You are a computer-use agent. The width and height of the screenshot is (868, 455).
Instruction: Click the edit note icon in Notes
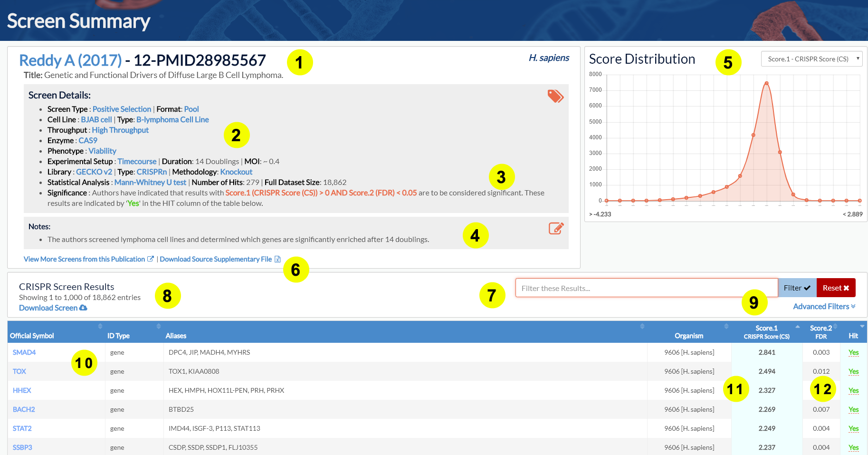tap(556, 229)
